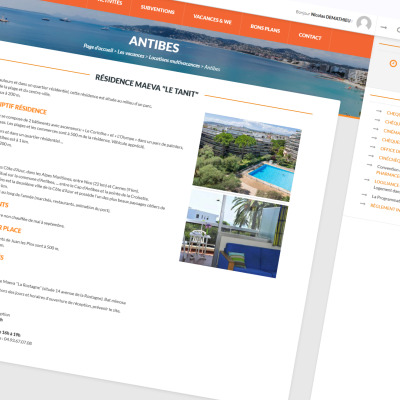This screenshot has width=400, height=400.
Task: Open the user profile avatar icon
Action: coord(364,23)
